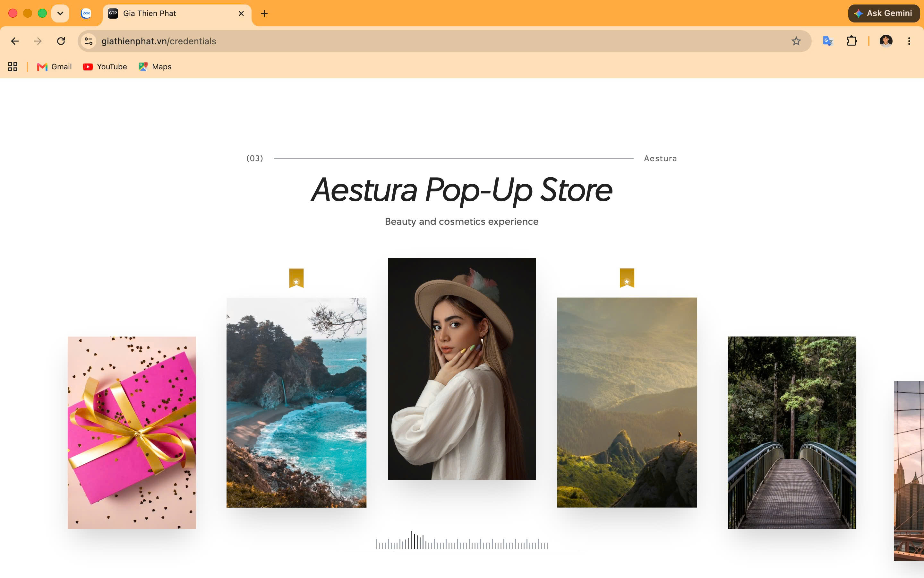Open the misty mountain landscape image
The height and width of the screenshot is (578, 924).
627,403
